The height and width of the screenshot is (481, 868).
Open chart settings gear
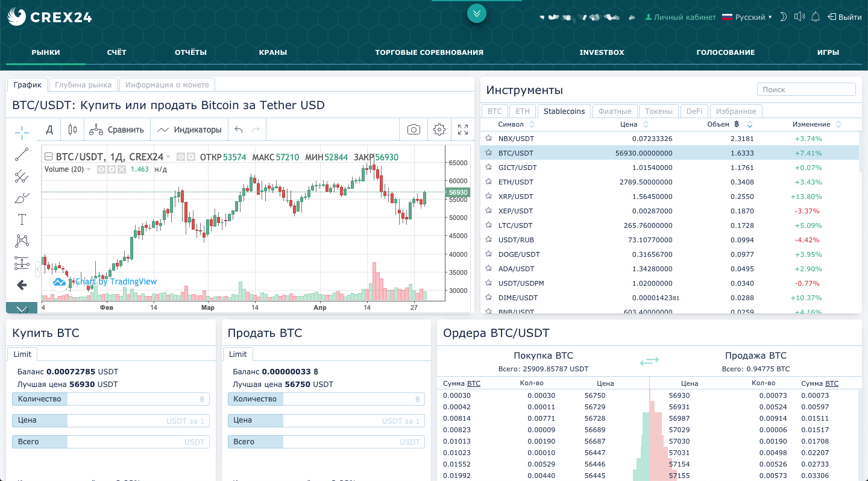pyautogui.click(x=439, y=130)
